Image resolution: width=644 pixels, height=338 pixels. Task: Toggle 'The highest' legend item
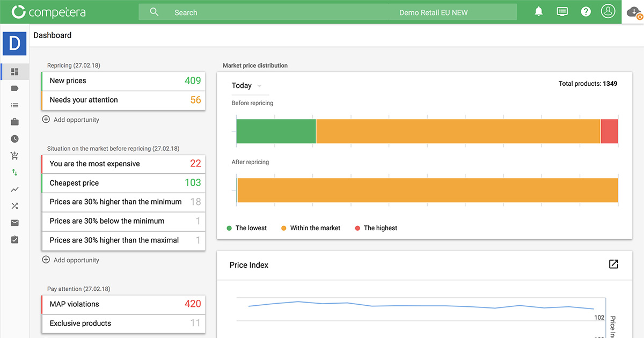(x=376, y=227)
